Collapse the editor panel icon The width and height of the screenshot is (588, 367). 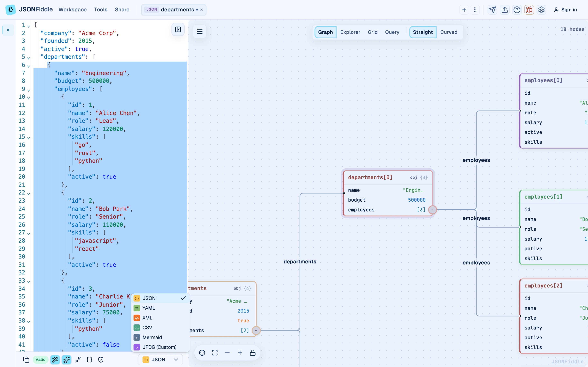(178, 29)
